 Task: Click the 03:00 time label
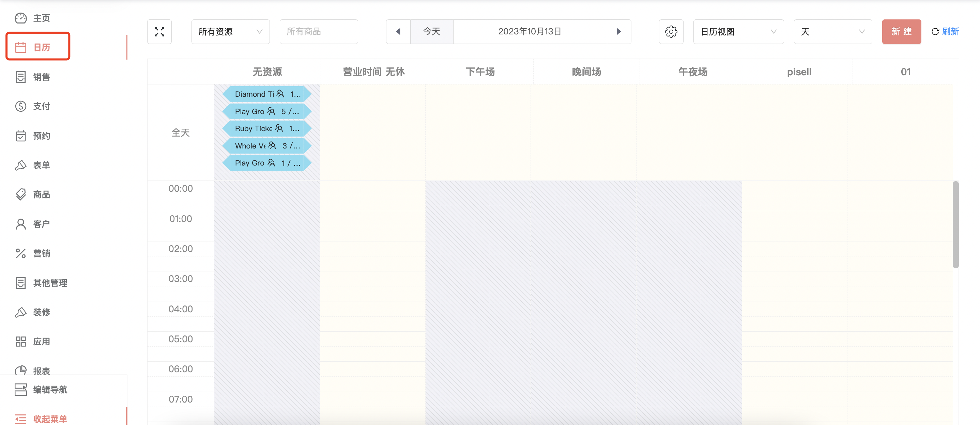click(x=181, y=279)
